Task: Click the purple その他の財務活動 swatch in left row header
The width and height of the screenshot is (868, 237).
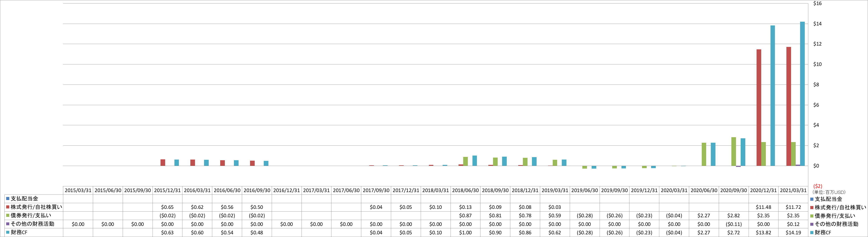Action: click(x=8, y=224)
